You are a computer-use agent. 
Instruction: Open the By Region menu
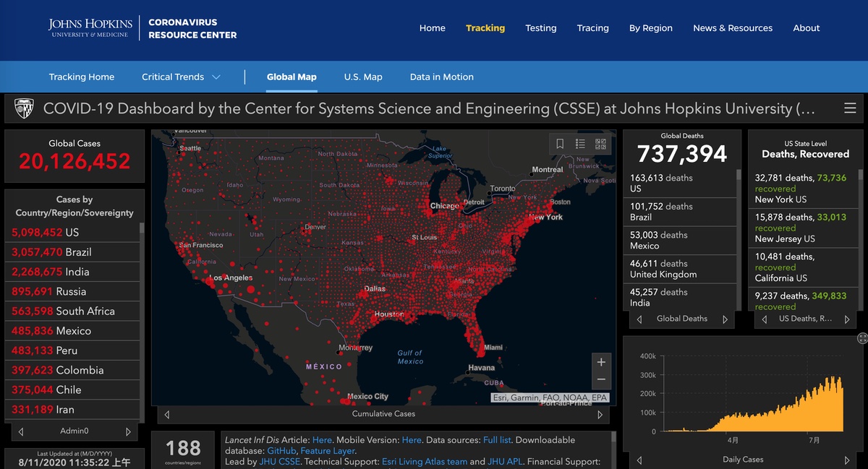tap(651, 28)
